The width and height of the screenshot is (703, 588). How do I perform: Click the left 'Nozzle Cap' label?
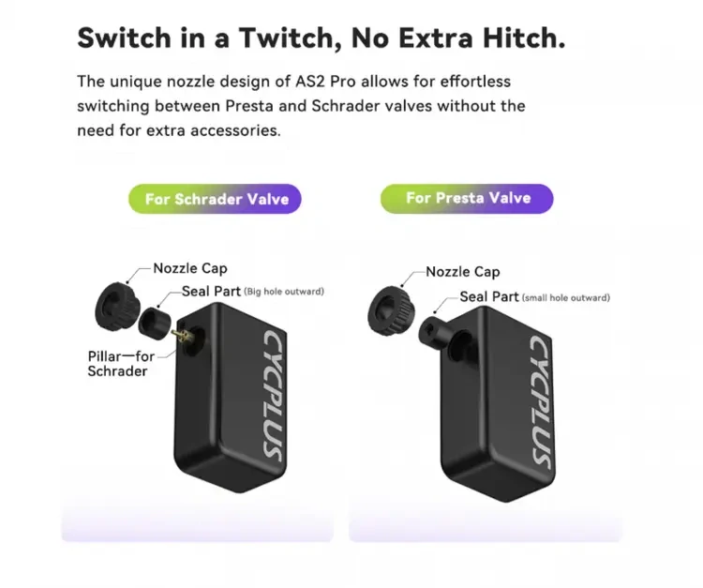coord(190,269)
